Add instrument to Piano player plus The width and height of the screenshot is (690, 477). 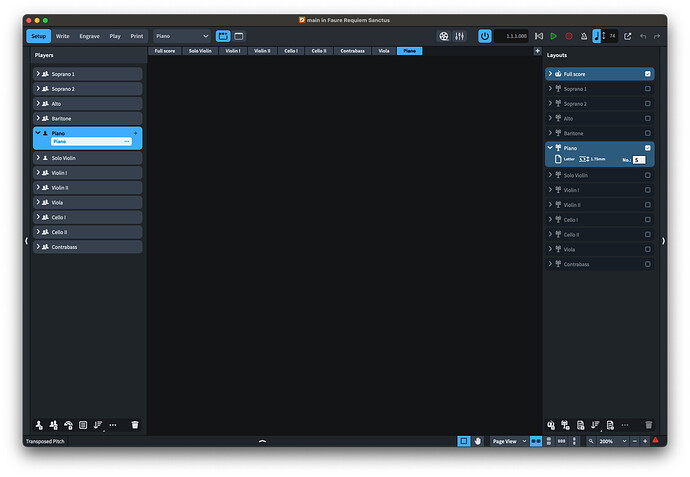pyautogui.click(x=136, y=133)
